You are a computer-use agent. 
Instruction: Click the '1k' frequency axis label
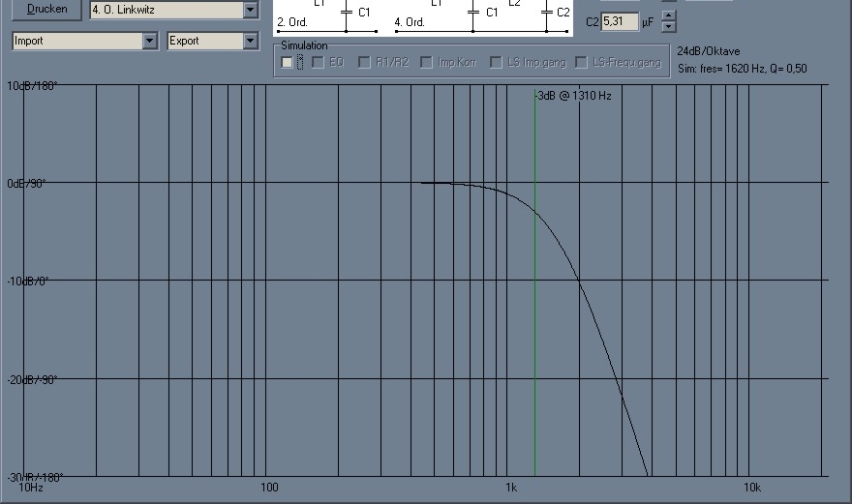click(511, 488)
